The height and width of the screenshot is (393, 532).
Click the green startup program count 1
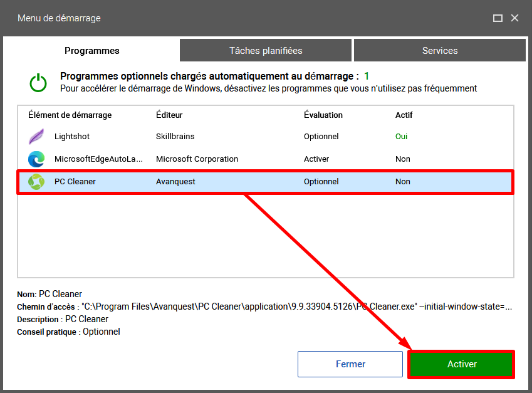(367, 76)
